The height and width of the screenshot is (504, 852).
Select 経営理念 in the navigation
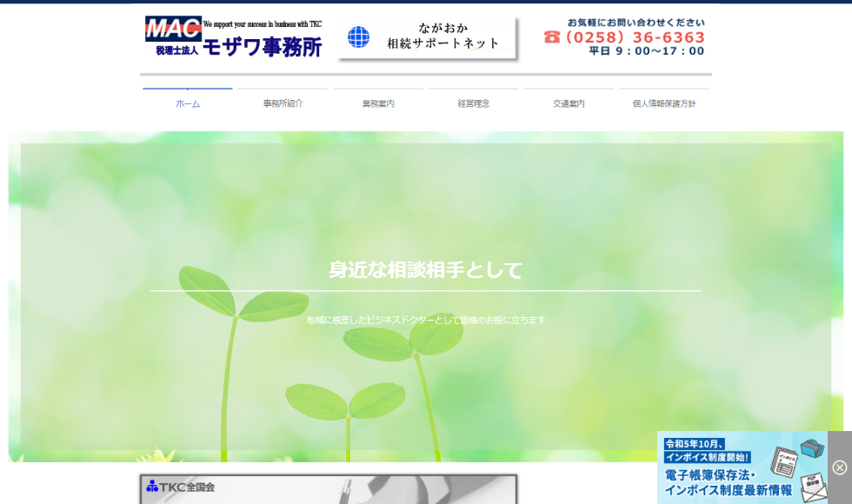(474, 103)
